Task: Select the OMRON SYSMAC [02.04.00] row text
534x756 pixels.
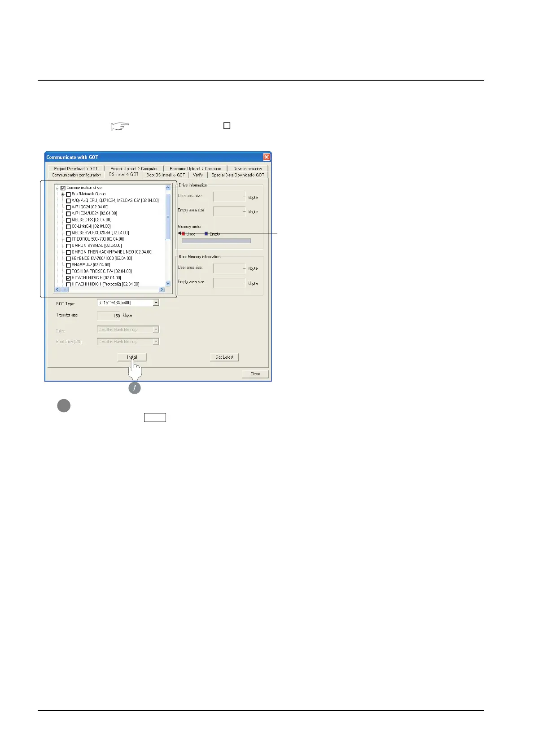Action: click(x=97, y=246)
